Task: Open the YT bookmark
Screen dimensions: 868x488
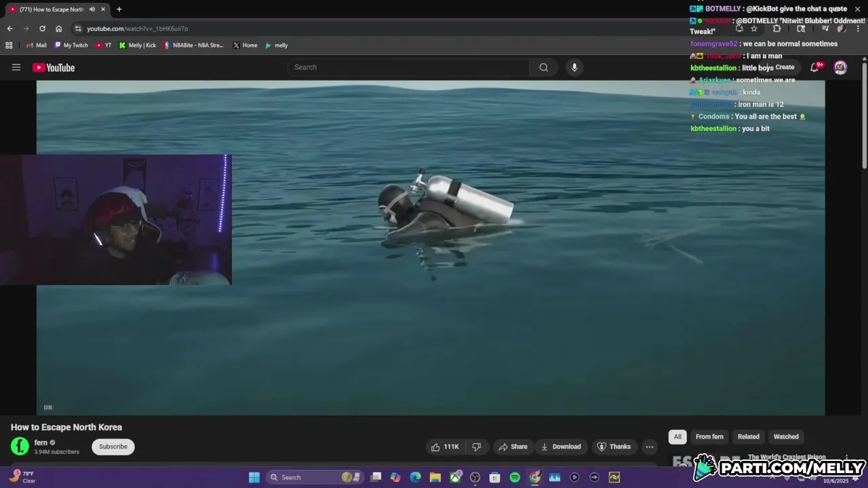Action: (104, 45)
